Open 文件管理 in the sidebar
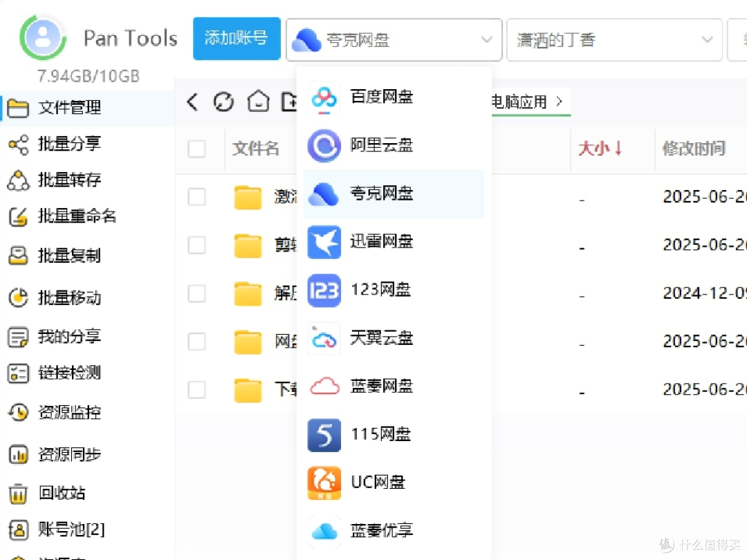This screenshot has height=560, width=747. coord(88,108)
